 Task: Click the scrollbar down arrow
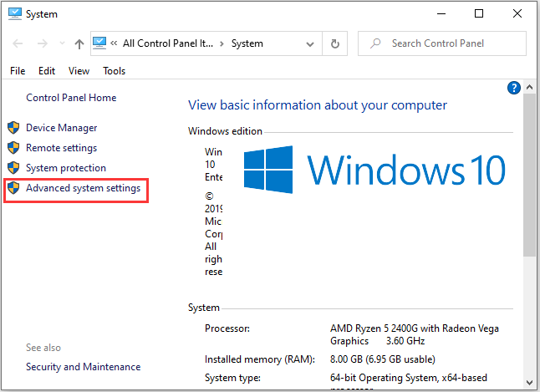pyautogui.click(x=529, y=382)
